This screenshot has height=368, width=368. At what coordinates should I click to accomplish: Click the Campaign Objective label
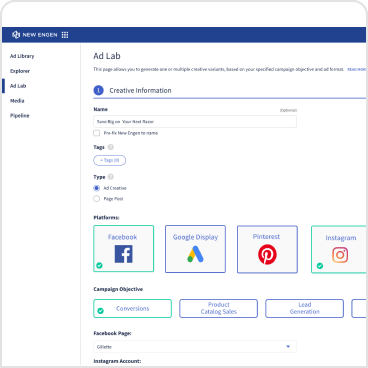[x=118, y=289]
